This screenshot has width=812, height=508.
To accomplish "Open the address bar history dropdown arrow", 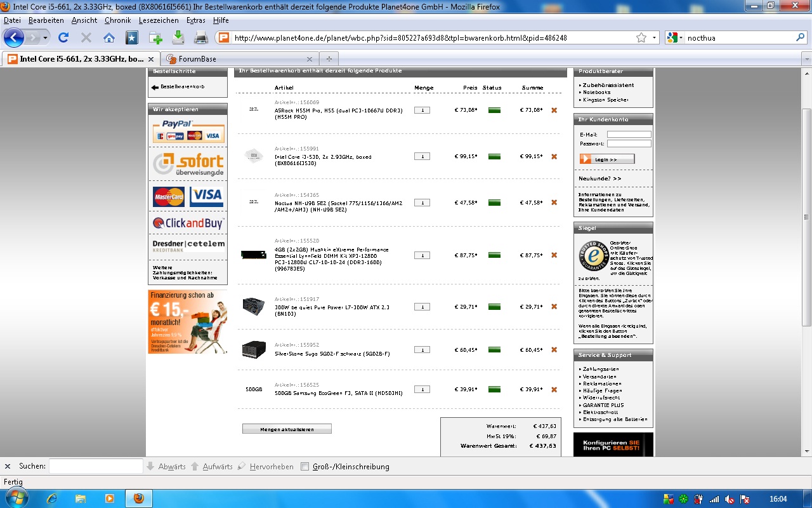I will 655,38.
